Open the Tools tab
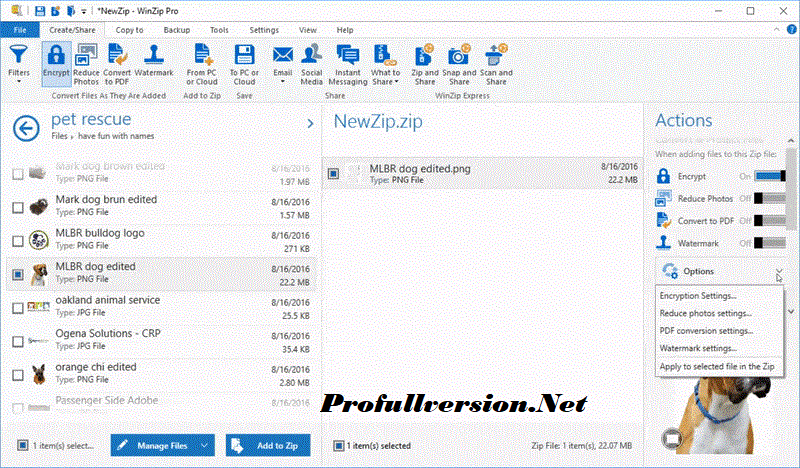 tap(219, 30)
